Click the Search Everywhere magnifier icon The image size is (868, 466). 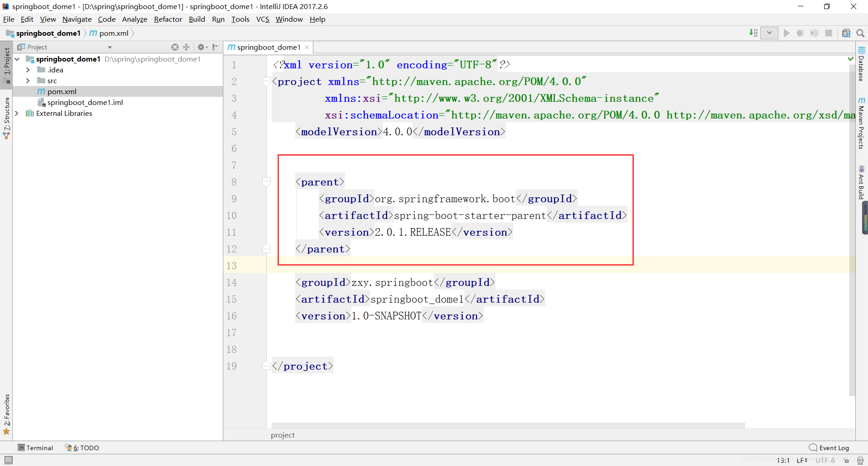[x=860, y=33]
